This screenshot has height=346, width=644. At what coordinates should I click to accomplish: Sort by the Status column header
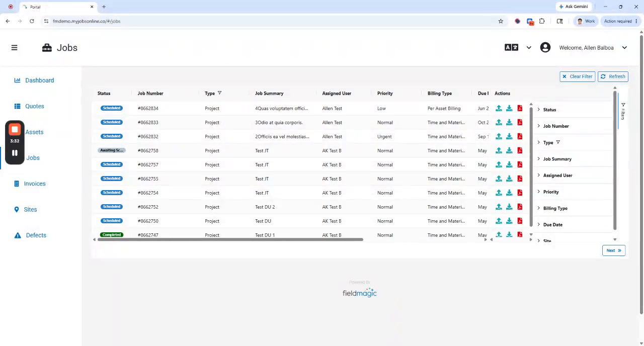click(x=104, y=93)
